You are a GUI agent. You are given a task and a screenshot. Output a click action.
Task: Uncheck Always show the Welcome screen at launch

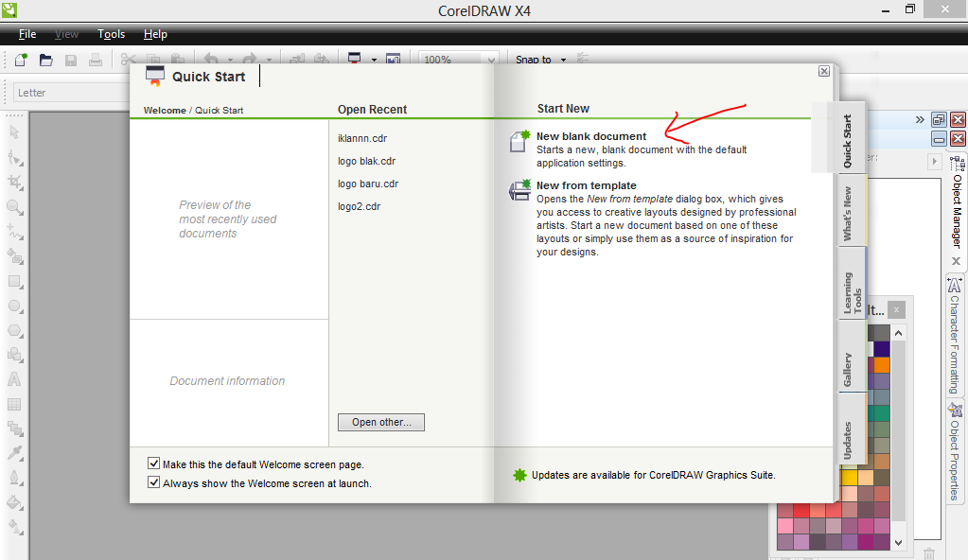[x=153, y=482]
